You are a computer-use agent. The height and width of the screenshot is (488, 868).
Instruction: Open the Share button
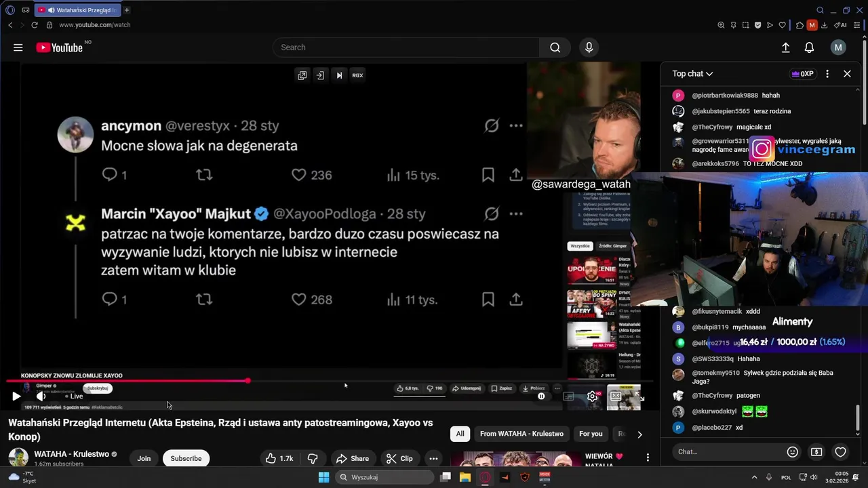pyautogui.click(x=353, y=458)
